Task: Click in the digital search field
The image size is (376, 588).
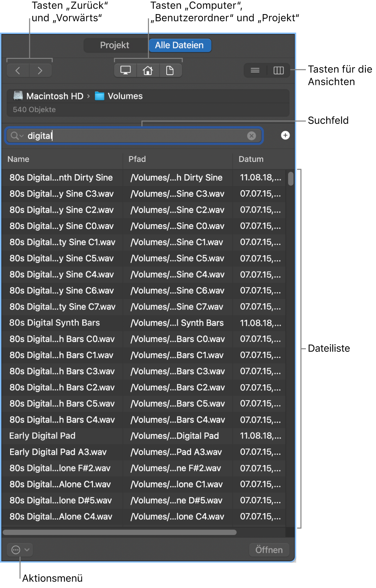Action: [x=134, y=135]
